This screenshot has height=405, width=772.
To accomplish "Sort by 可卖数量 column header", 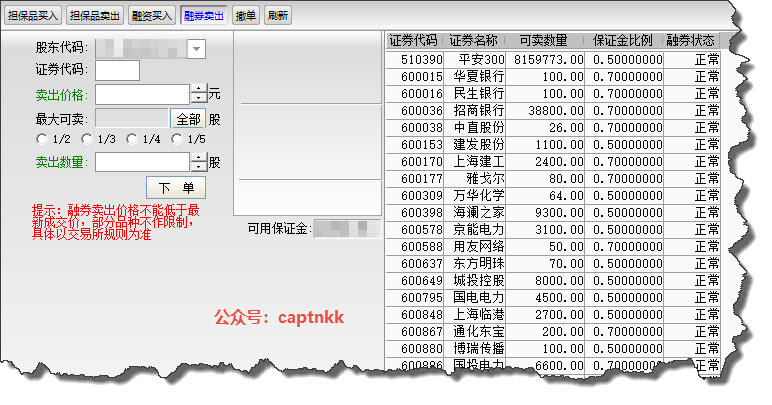I will click(545, 40).
